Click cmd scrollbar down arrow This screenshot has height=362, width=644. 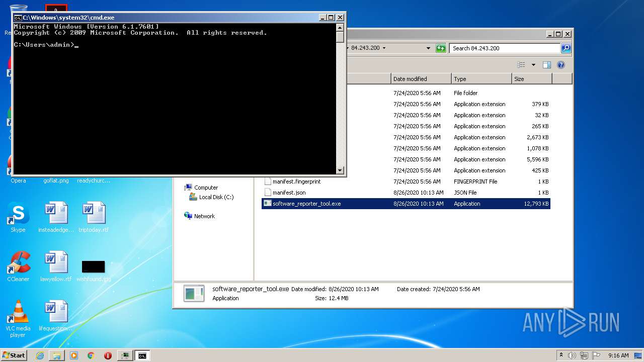(340, 170)
